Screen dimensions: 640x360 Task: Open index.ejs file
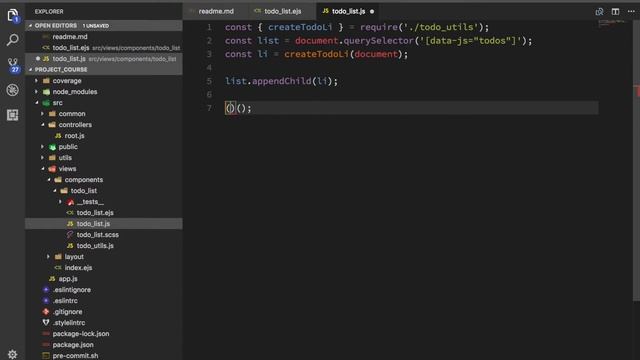click(x=104, y=268)
